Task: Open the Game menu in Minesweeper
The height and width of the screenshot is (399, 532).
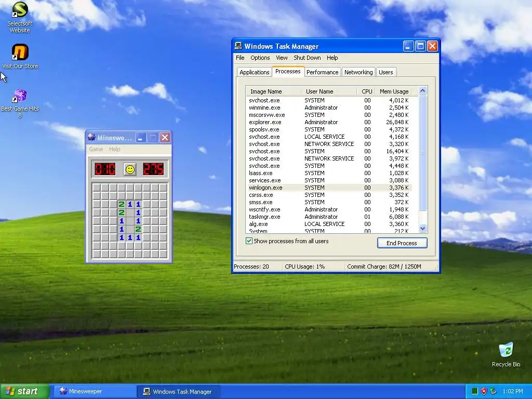Action: click(x=96, y=149)
